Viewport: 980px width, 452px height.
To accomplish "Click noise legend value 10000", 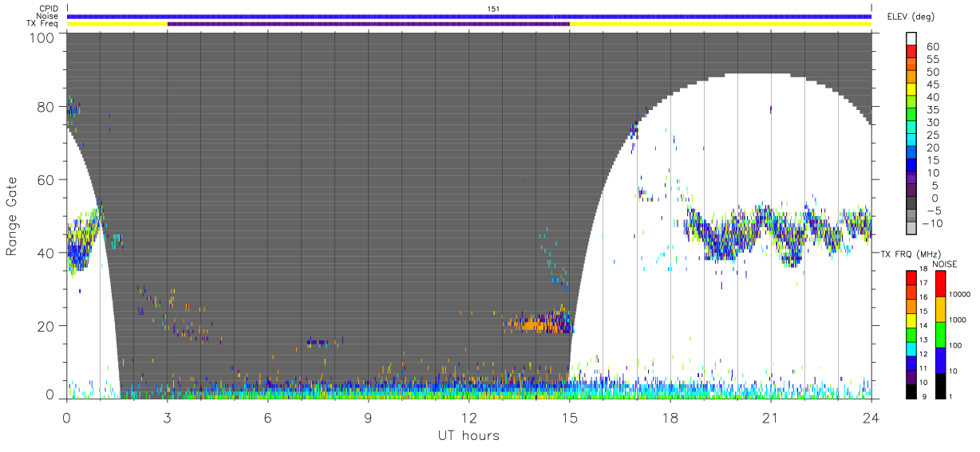I will click(958, 294).
